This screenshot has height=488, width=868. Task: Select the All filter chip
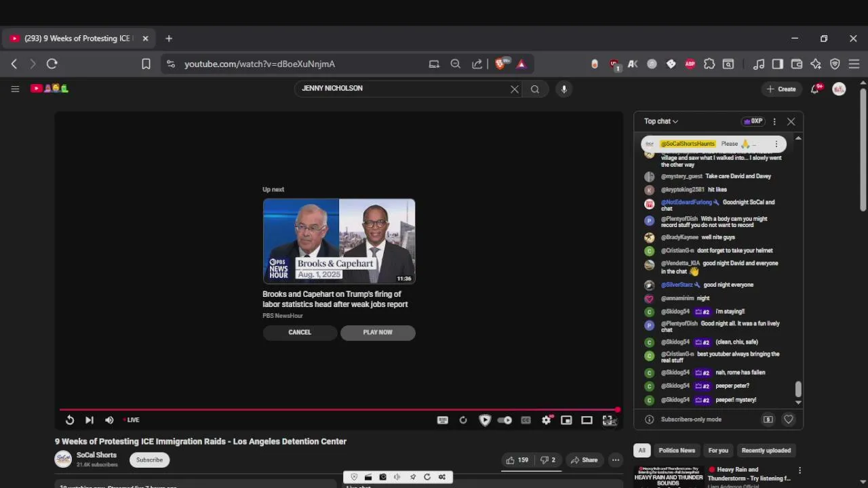[642, 451]
